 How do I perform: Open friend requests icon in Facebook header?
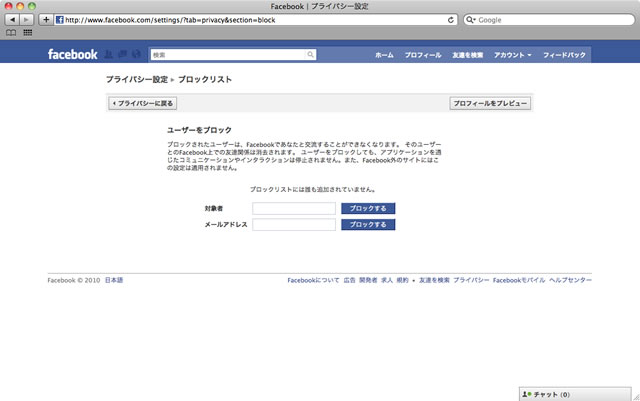pyautogui.click(x=109, y=54)
